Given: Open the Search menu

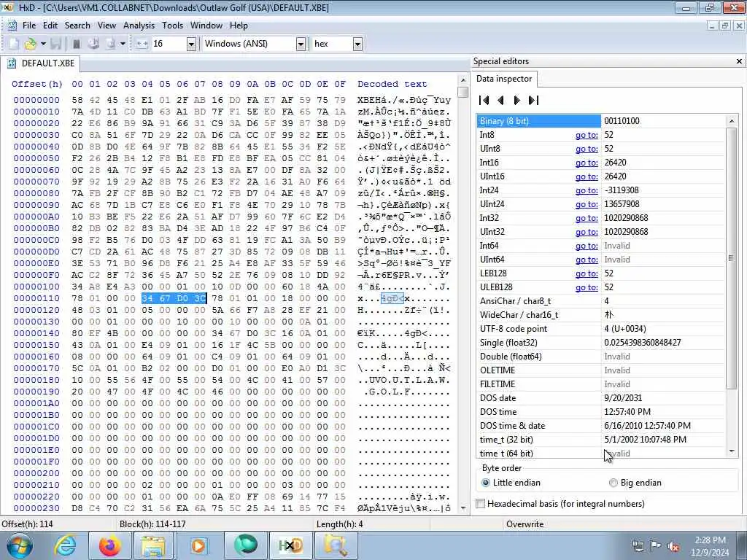Looking at the screenshot, I should coord(77,26).
